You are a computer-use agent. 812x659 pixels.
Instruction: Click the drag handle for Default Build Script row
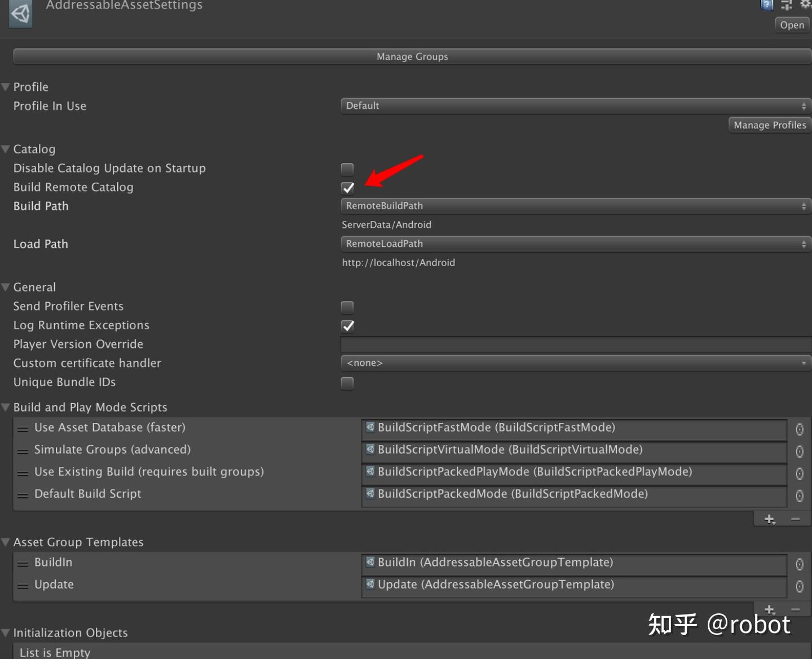(x=23, y=495)
